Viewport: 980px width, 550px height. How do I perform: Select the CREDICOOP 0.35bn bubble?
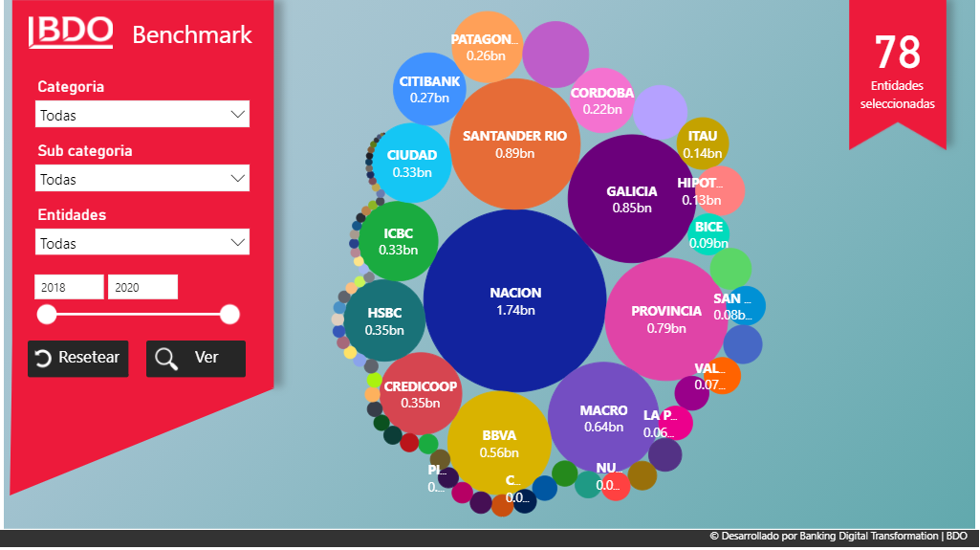pyautogui.click(x=421, y=394)
